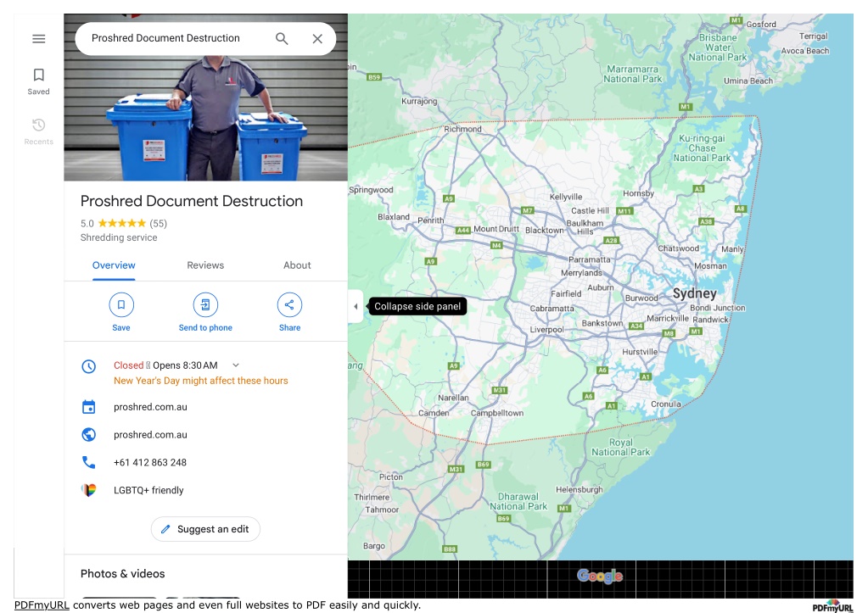868x613 pixels.
Task: Clear search with the X icon
Action: 317,39
